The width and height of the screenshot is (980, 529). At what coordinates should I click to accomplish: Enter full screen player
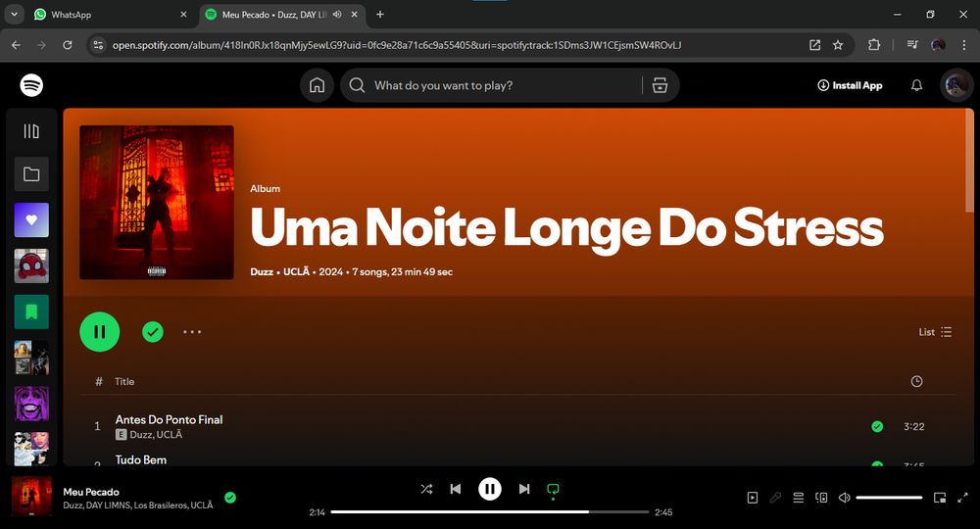[x=962, y=498]
